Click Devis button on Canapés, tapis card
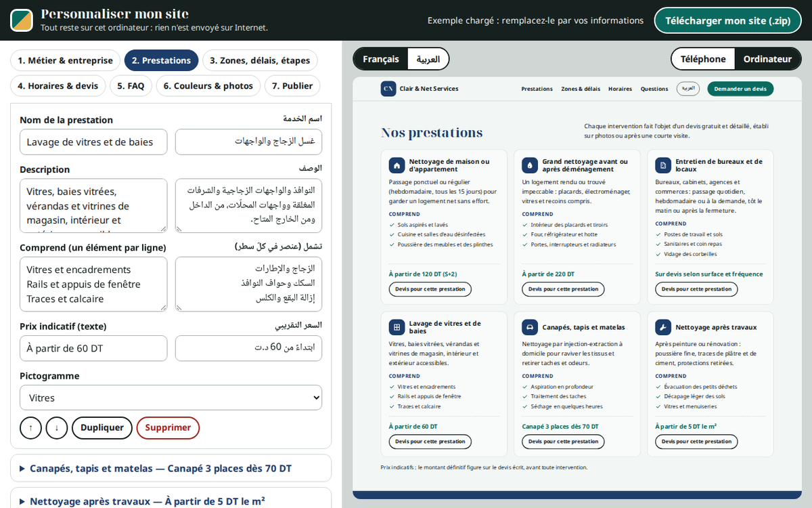Screen dimensions: 812x508 563,442
